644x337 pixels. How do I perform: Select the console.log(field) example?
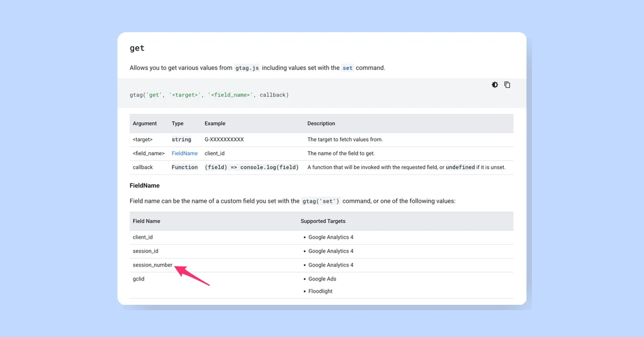[x=252, y=167]
